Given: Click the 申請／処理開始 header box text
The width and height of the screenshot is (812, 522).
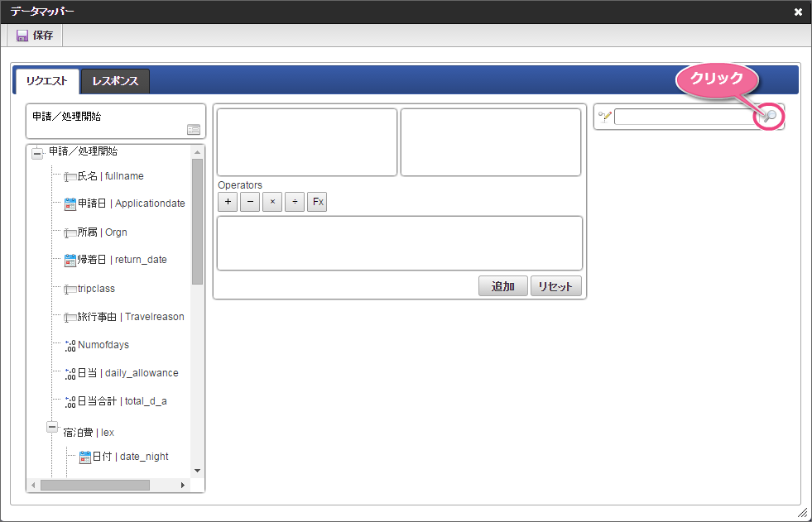Looking at the screenshot, I should point(66,117).
